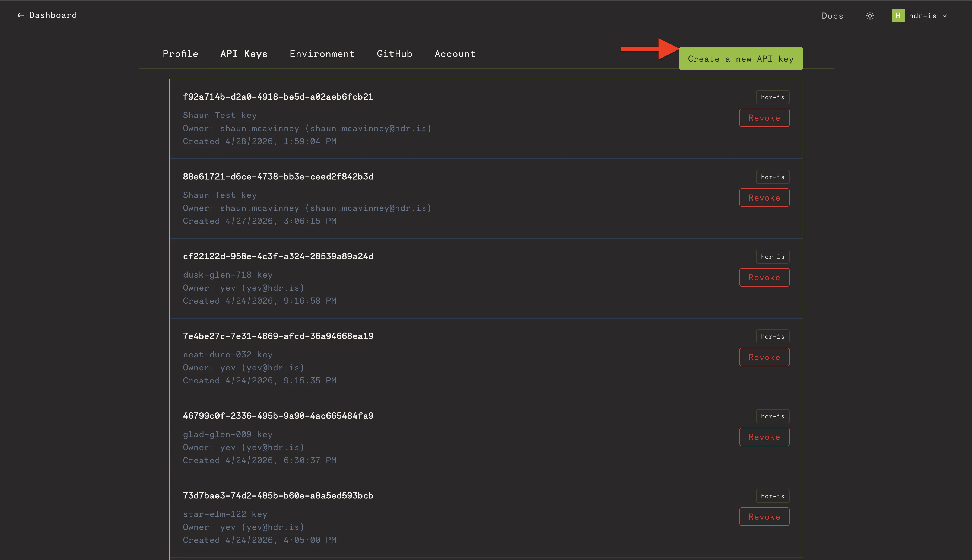Open the Environment tab

(x=322, y=54)
